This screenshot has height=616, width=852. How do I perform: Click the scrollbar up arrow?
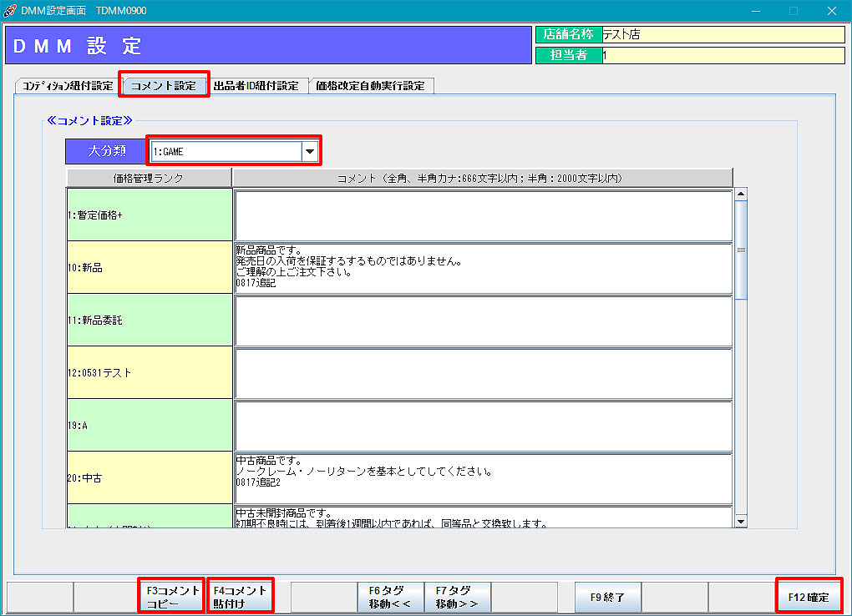point(740,194)
